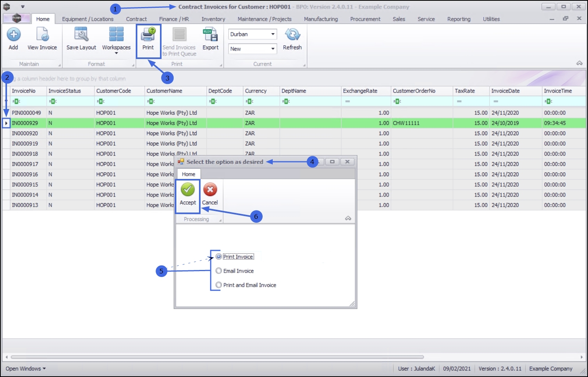Image resolution: width=588 pixels, height=377 pixels.
Task: Click the 09:34:45 invoice time cell
Action: pyautogui.click(x=564, y=123)
